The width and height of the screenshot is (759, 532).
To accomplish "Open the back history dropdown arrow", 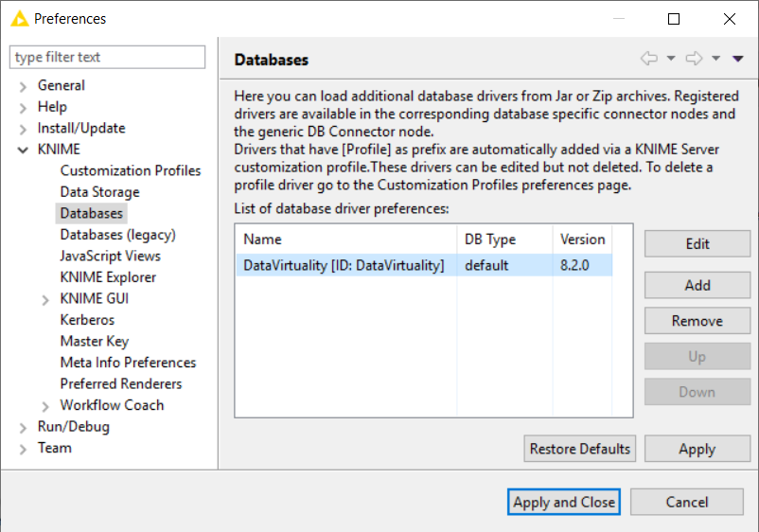I will click(671, 59).
